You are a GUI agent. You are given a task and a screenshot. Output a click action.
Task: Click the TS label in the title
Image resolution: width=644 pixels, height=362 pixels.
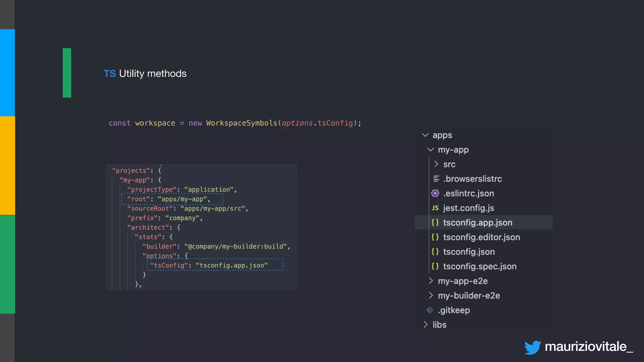110,74
